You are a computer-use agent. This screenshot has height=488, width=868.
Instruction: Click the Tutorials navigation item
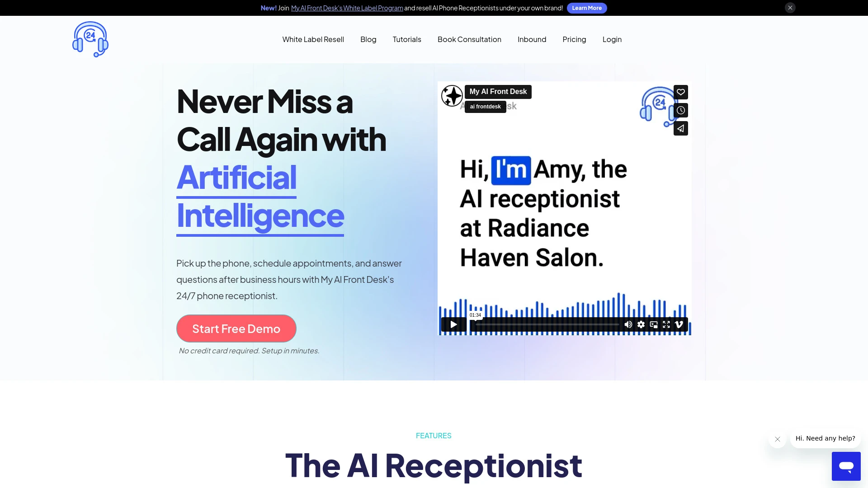[x=406, y=39]
